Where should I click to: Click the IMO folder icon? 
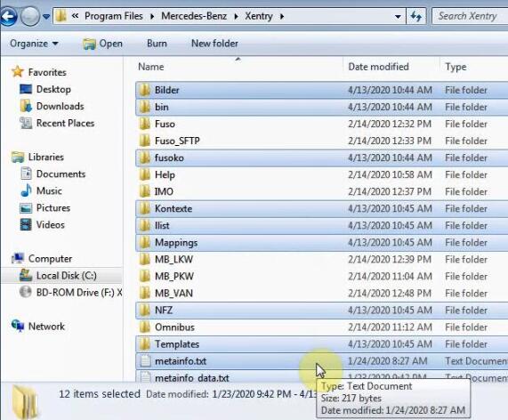point(144,191)
